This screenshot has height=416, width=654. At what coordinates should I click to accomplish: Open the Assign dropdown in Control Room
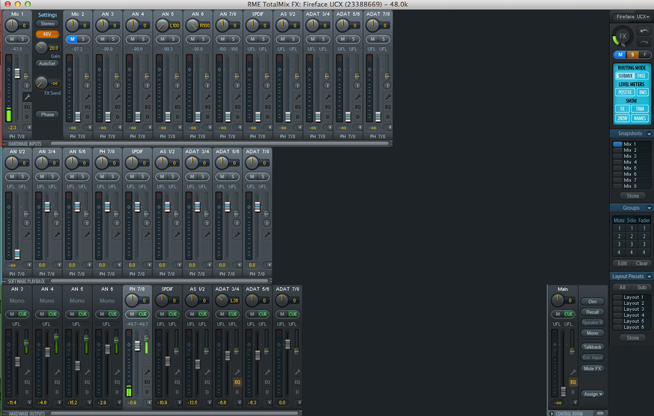593,394
